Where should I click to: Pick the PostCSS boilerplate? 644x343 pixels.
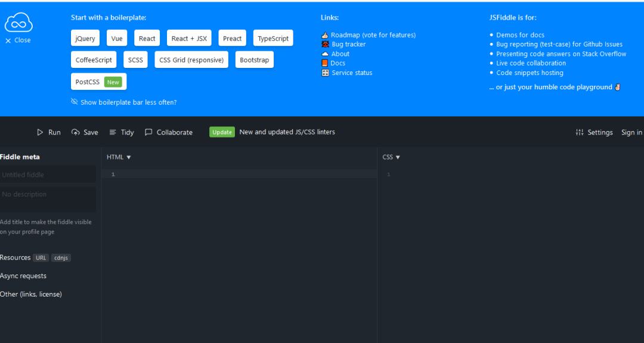click(x=98, y=82)
